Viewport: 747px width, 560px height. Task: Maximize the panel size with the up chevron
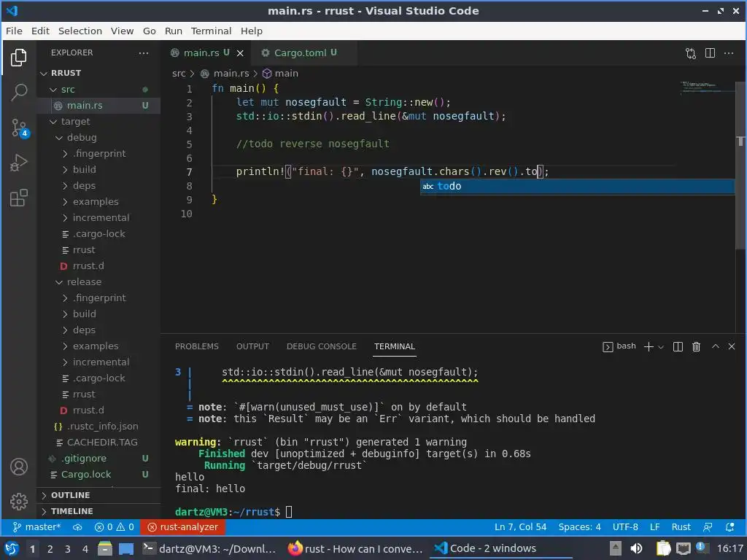(715, 346)
